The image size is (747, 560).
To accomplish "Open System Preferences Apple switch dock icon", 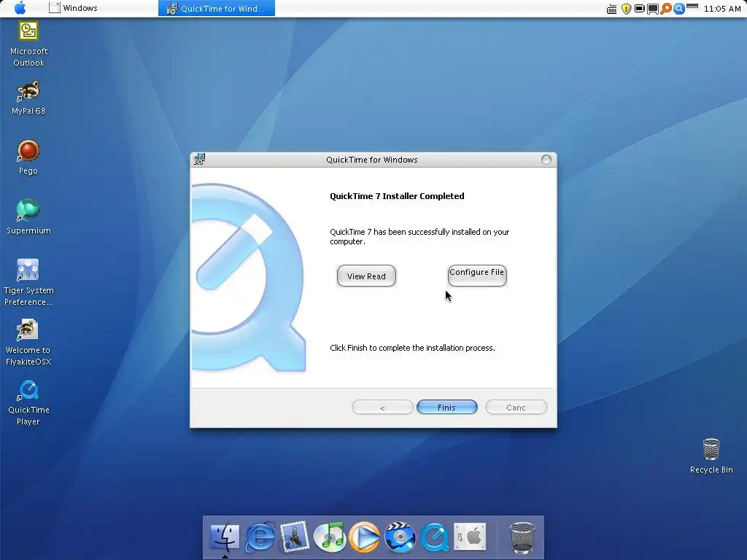I will coord(470,537).
